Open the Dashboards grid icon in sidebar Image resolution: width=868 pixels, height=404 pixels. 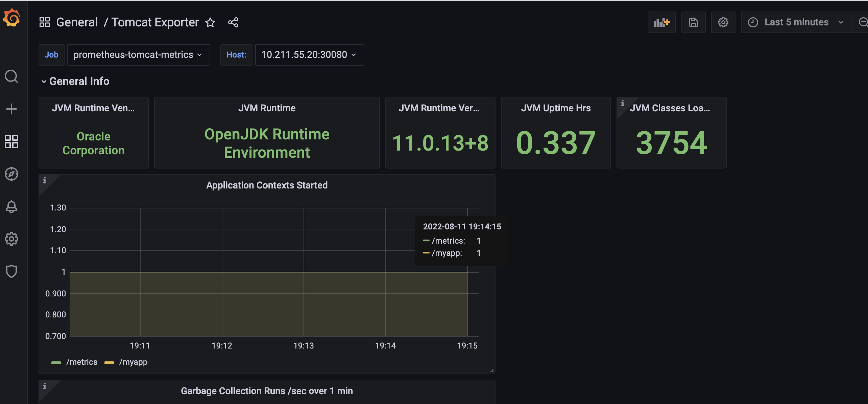pyautogui.click(x=11, y=141)
